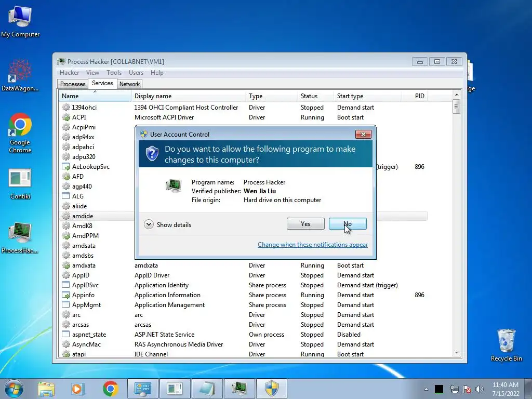Viewport: 532px width, 399px height.
Task: Click the ALG service icon
Action: pyautogui.click(x=66, y=196)
